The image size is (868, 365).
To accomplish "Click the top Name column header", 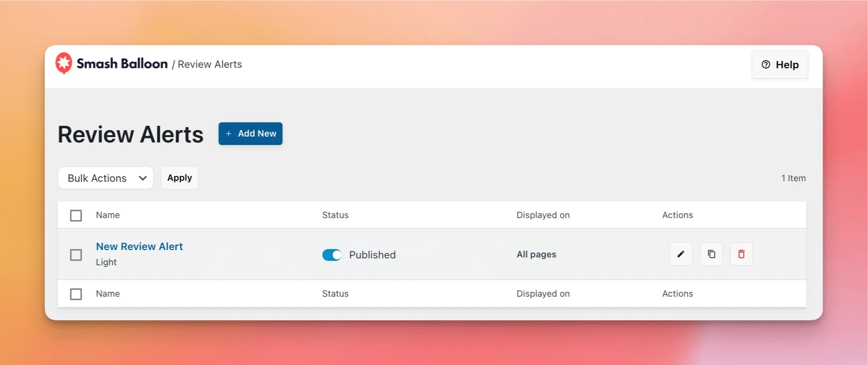I will point(108,215).
